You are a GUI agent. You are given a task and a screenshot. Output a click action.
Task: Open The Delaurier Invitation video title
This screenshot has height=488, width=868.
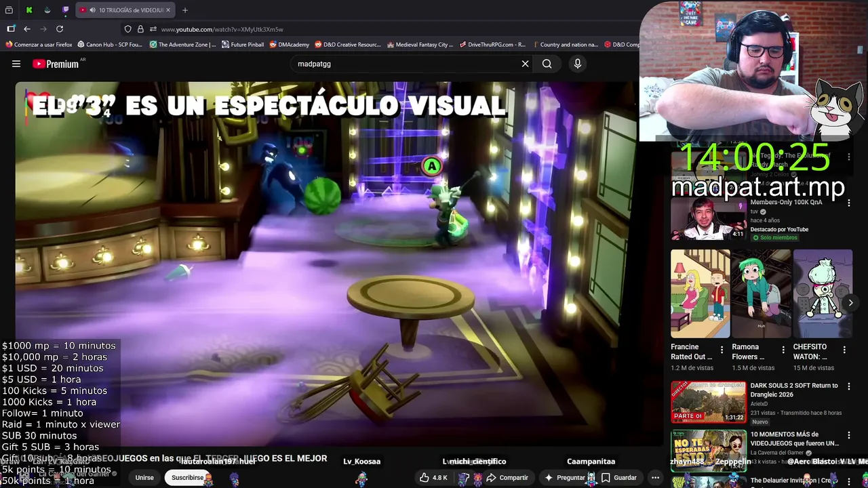tap(794, 481)
